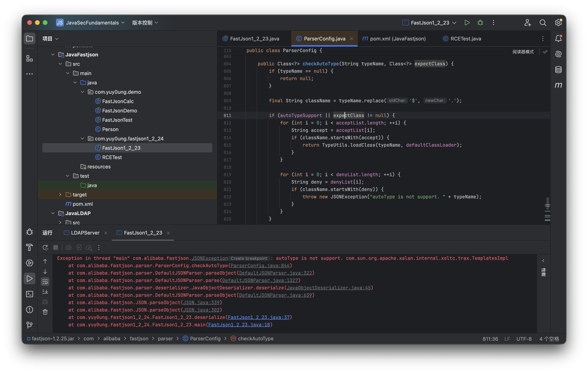Collapse the JavaFastjson module folder
This screenshot has height=373, width=588.
pyautogui.click(x=53, y=54)
